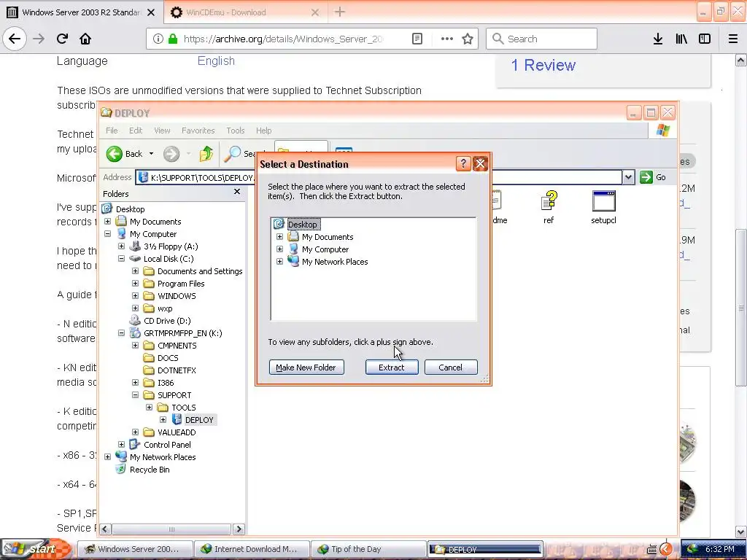The width and height of the screenshot is (747, 560).
Task: Click Back button in DEPLOY window
Action: coord(124,154)
